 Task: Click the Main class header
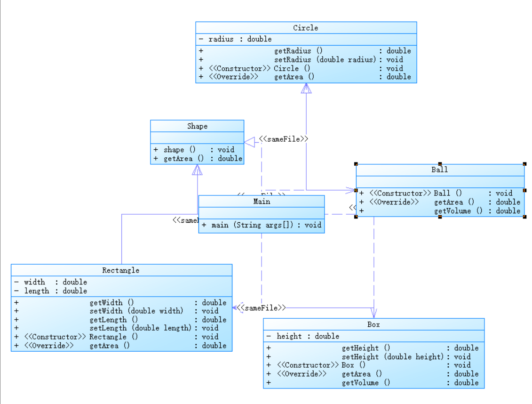click(x=262, y=202)
